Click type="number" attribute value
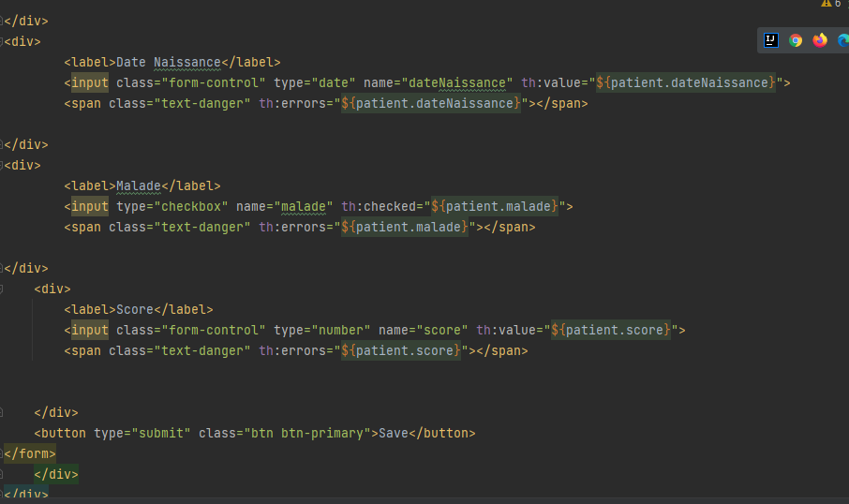This screenshot has height=504, width=849. (340, 331)
